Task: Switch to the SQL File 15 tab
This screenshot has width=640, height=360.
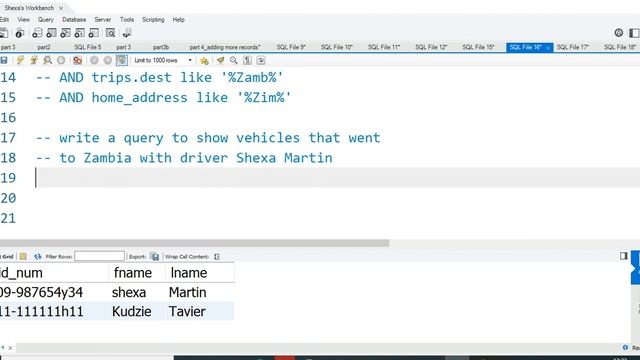Action: [478, 47]
